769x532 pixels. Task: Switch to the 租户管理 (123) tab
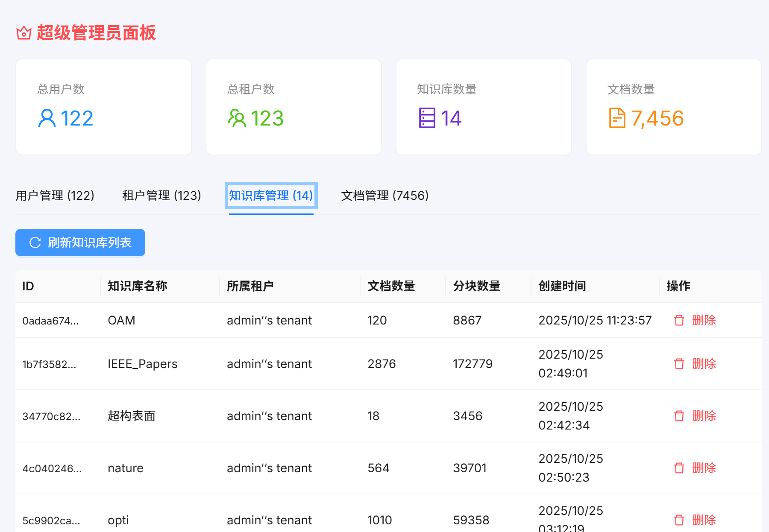[x=161, y=196]
